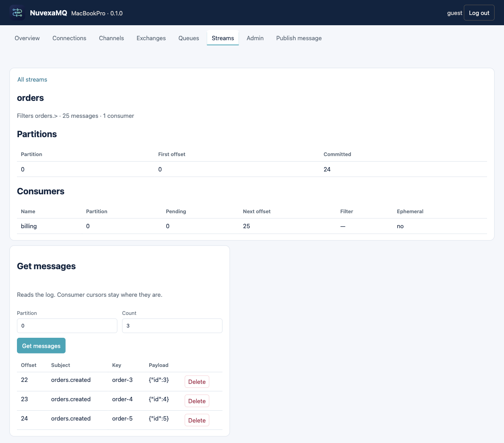Click the Payload column header

coord(159,365)
